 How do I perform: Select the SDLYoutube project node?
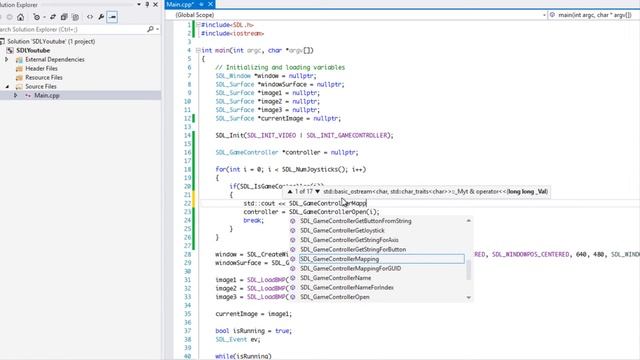[33, 50]
